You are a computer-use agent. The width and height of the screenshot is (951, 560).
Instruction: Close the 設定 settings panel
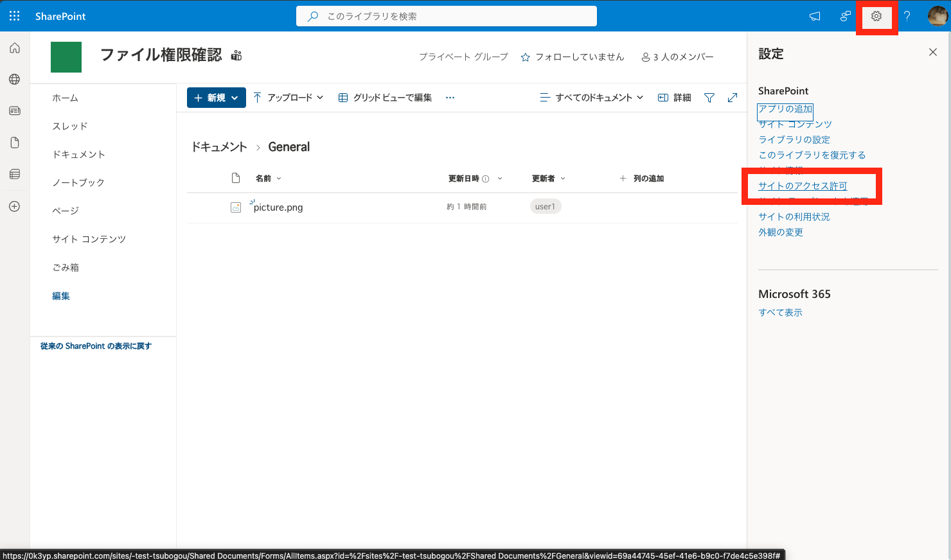click(x=933, y=52)
